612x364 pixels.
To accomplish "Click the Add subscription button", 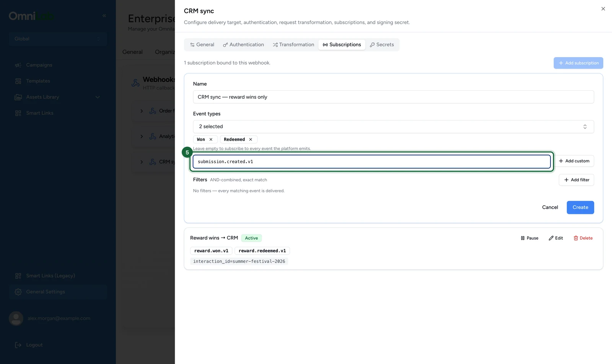I will click(x=578, y=63).
